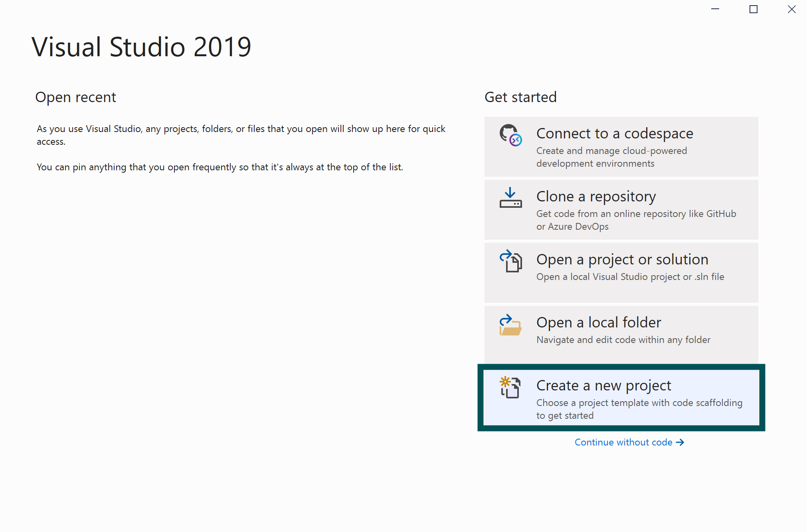This screenshot has height=532, width=807.
Task: Click 'Navigate and edit code within any folder'
Action: [x=623, y=340]
